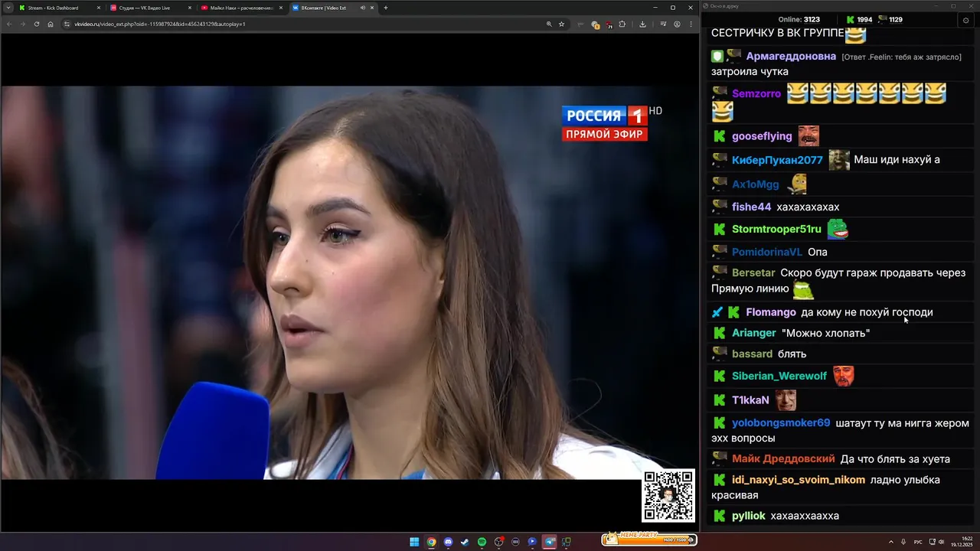Open the volume control in system tray
The image size is (980, 551).
941,542
